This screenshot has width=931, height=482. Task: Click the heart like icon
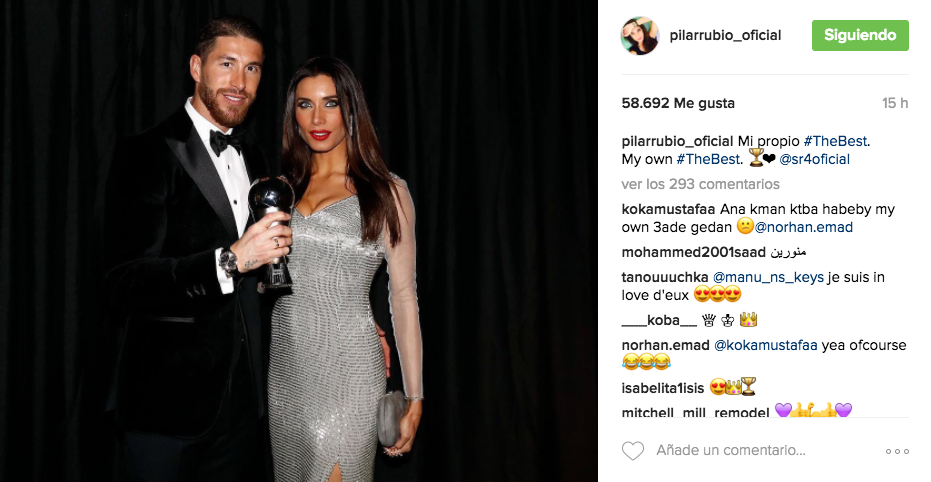[x=632, y=451]
